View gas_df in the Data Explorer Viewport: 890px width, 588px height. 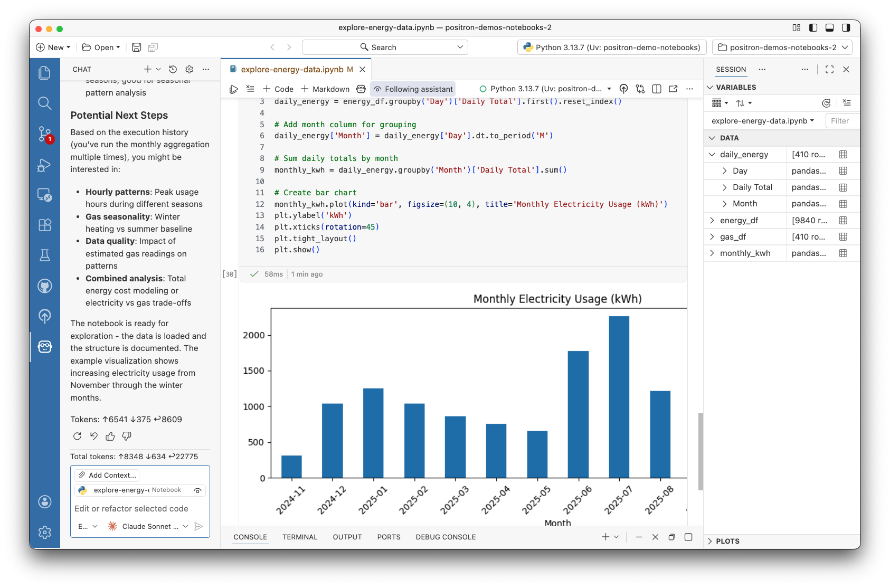[x=843, y=236]
